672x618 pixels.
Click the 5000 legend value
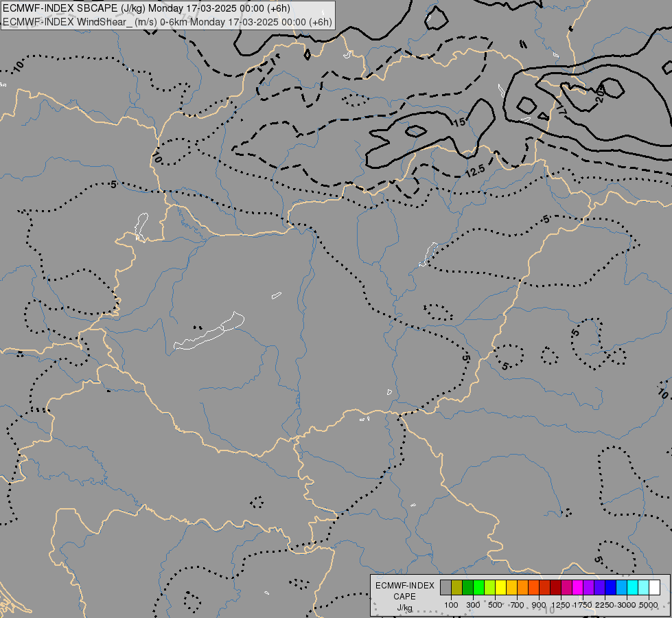pos(649,605)
